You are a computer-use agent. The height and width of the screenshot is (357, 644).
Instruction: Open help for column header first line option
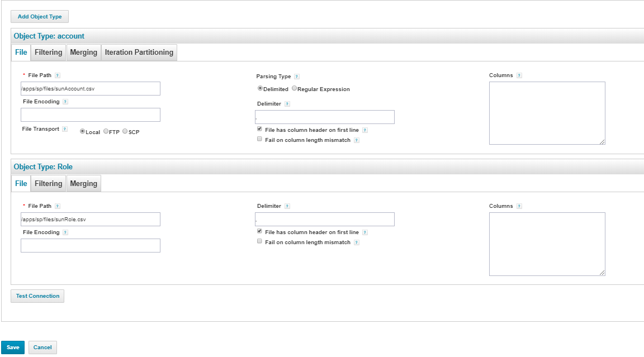pyautogui.click(x=364, y=129)
